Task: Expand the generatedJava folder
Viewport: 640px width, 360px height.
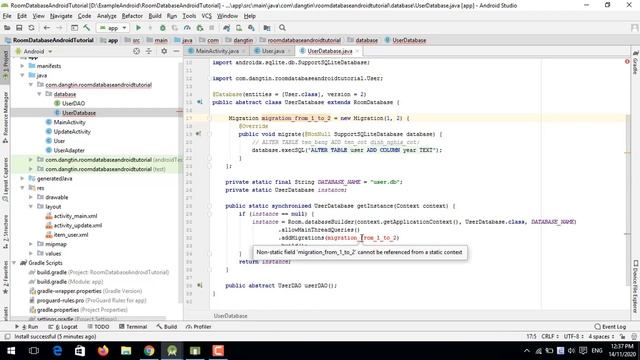Action: pos(22,178)
